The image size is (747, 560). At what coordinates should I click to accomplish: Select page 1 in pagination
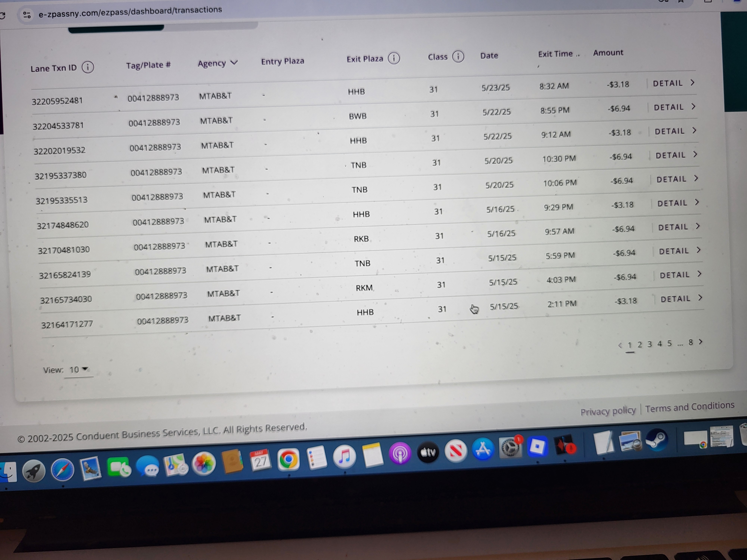click(630, 345)
